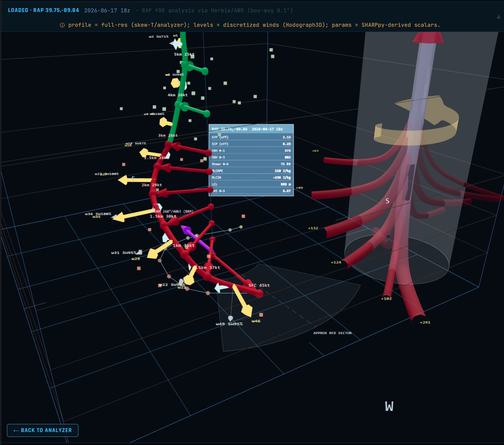Select the purple storm-motion arrow
Viewport: 504px width, 445px height.
coord(197,238)
